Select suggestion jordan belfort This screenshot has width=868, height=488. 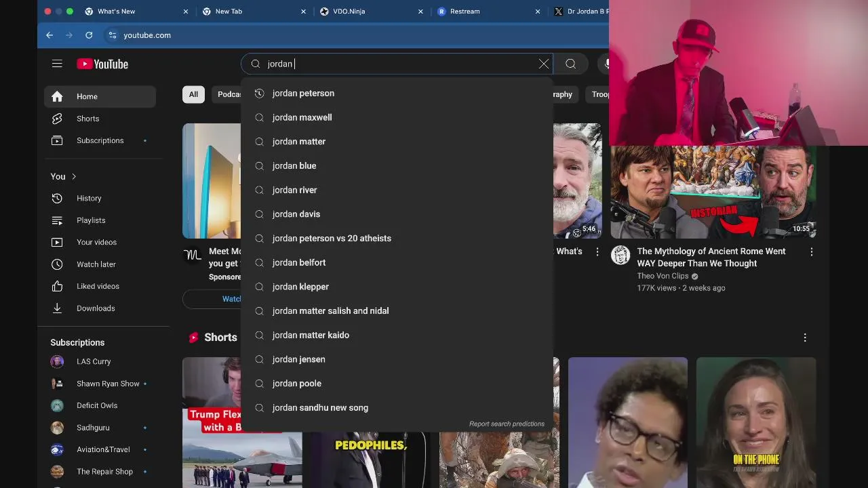397,262
